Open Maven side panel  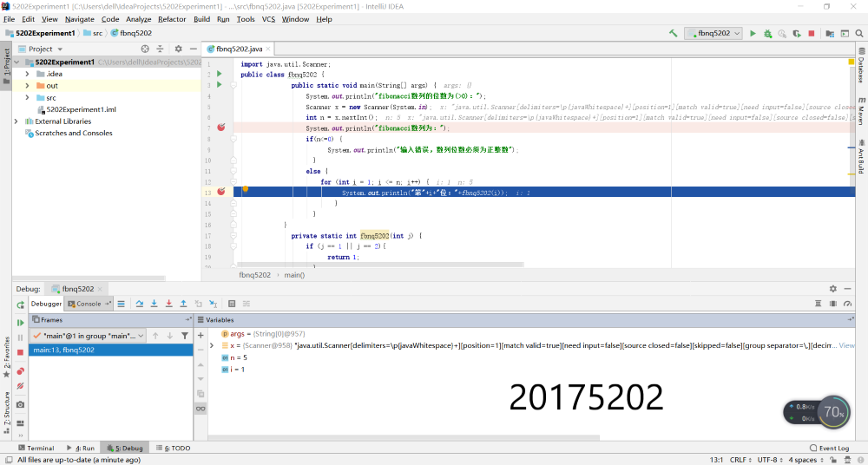tap(862, 111)
